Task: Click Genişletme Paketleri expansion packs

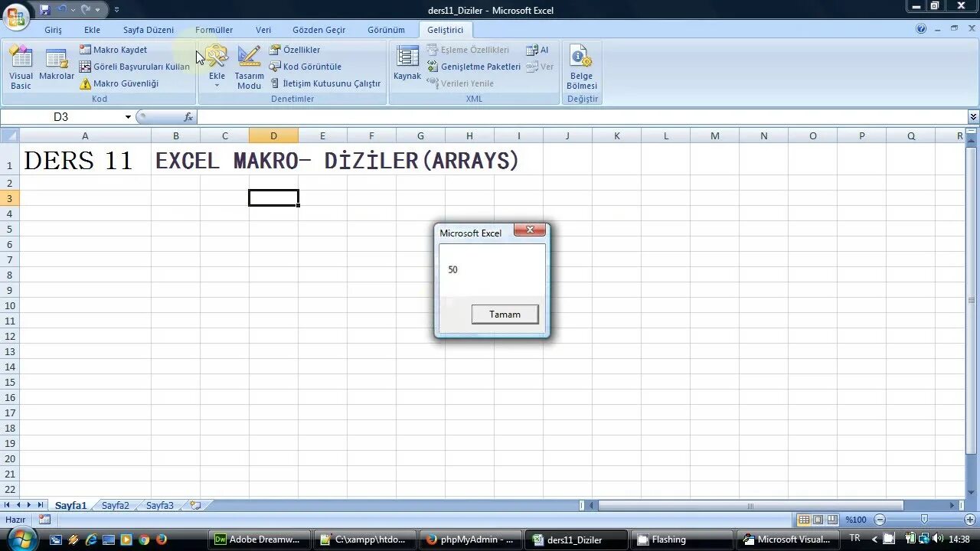Action: (x=474, y=67)
